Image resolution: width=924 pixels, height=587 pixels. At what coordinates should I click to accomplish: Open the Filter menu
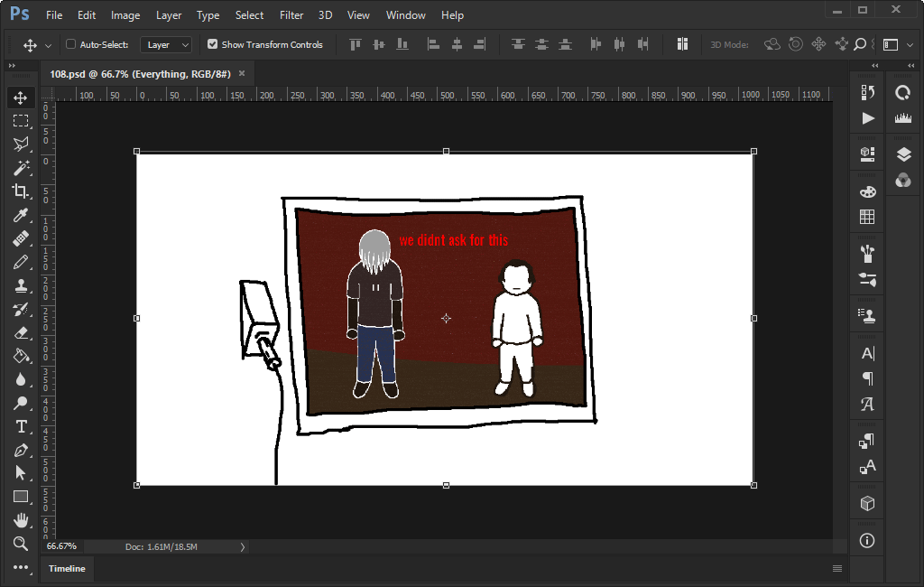(291, 15)
